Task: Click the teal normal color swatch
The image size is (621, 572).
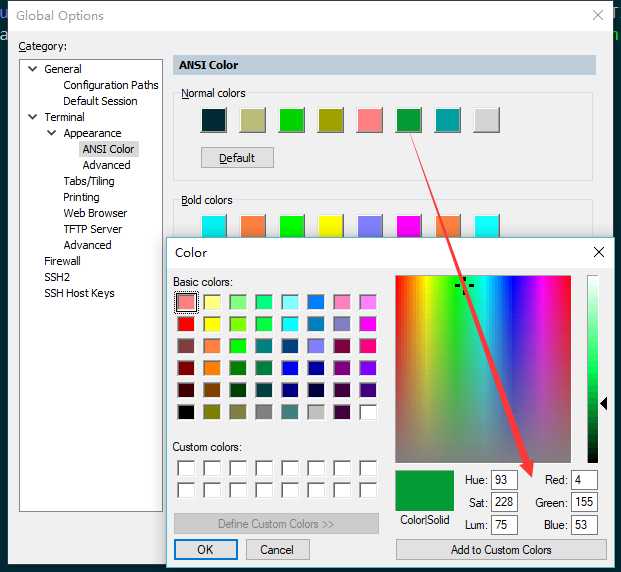Action: click(x=448, y=120)
